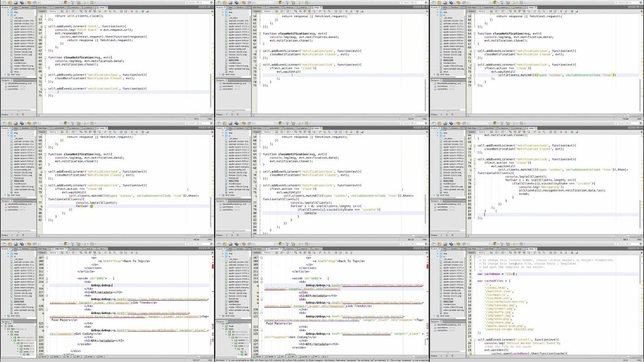Expand Unit Tests node in fetch-event window's project tree

coord(5,74)
